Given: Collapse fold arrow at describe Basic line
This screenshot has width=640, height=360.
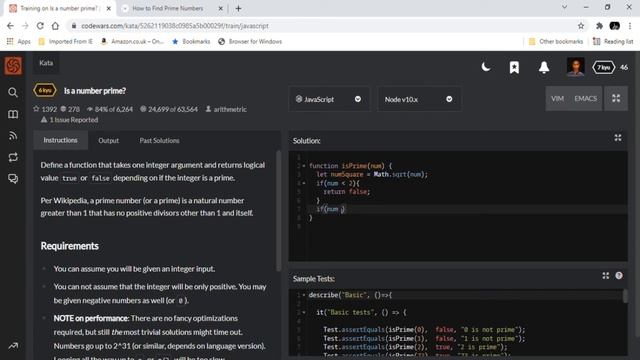Looking at the screenshot, I should tap(304, 295).
